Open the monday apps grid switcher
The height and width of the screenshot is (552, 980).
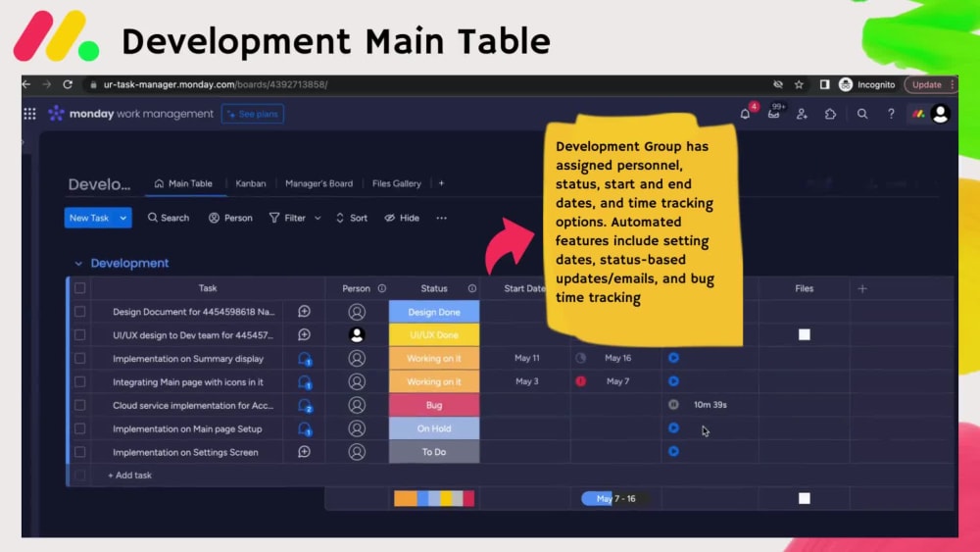tap(29, 114)
